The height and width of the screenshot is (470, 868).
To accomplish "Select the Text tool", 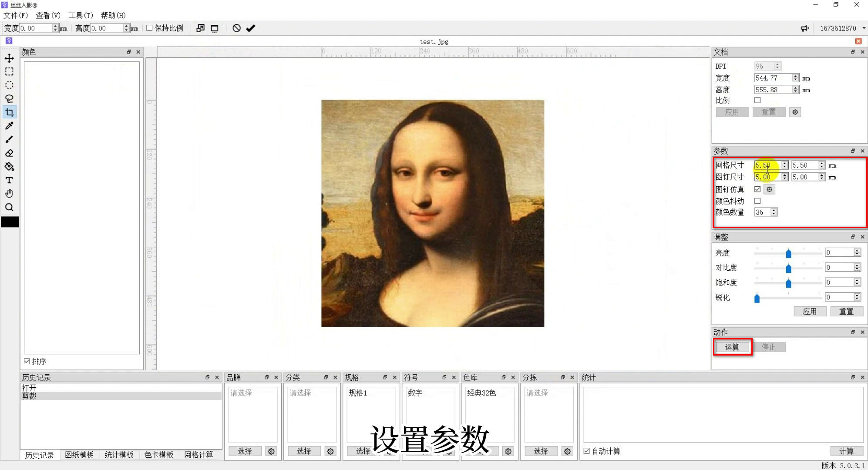I will pos(9,180).
